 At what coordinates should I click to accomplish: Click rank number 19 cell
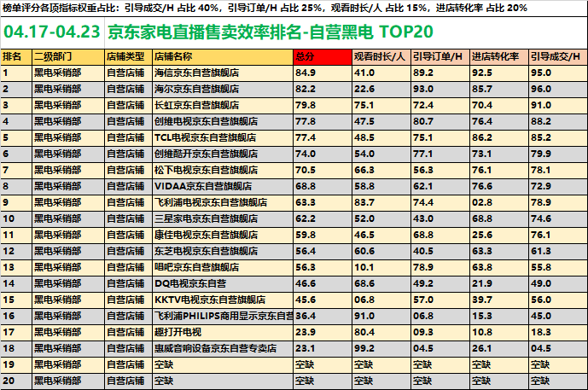coord(16,364)
